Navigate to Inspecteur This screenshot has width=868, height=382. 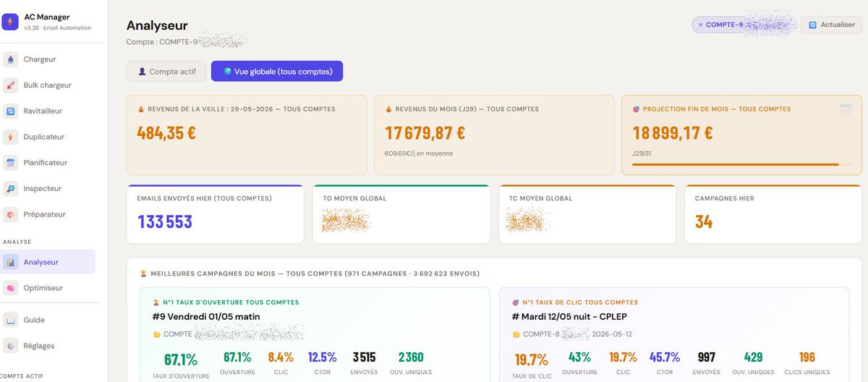pyautogui.click(x=48, y=189)
